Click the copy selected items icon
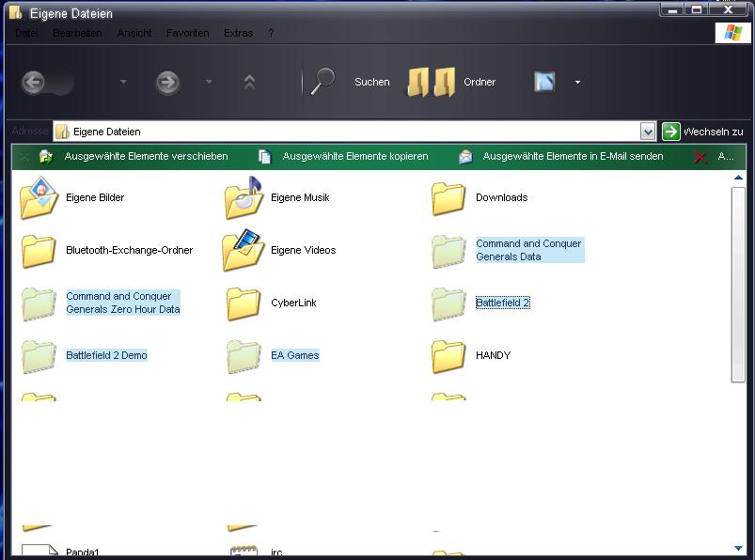Viewport: 755px width, 560px height. tap(265, 156)
